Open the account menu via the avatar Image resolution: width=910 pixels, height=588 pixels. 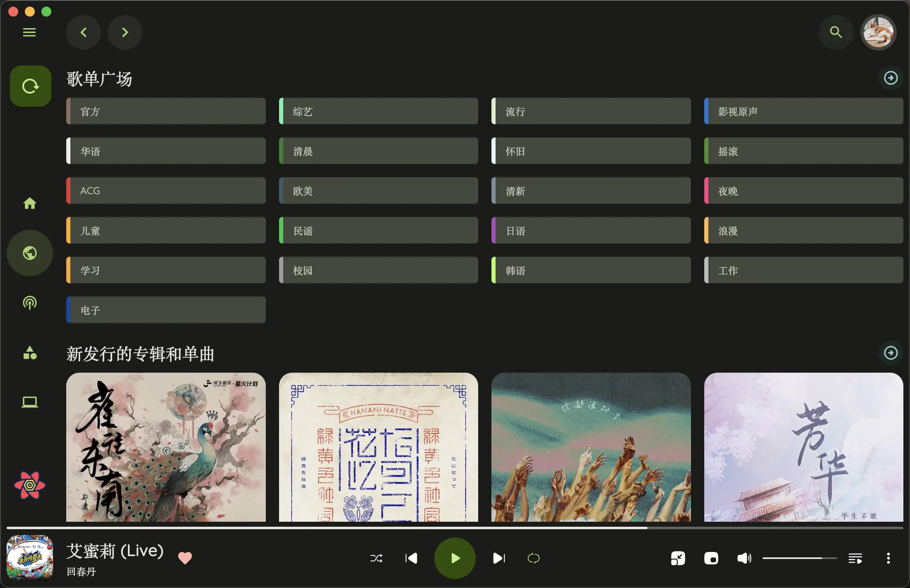click(878, 32)
